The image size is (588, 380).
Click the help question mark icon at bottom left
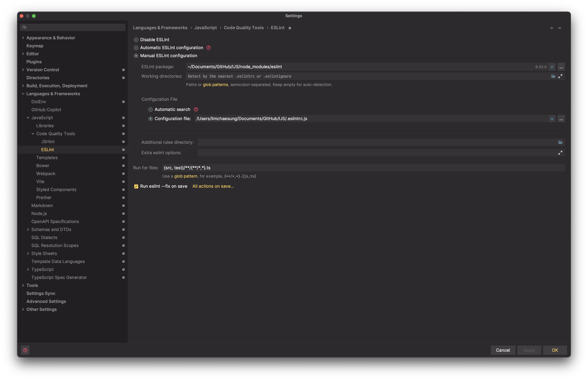25,350
